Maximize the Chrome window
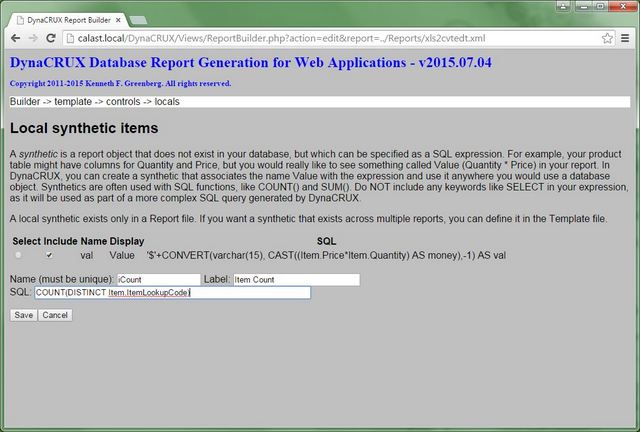The height and width of the screenshot is (432, 640). tap(600, 6)
